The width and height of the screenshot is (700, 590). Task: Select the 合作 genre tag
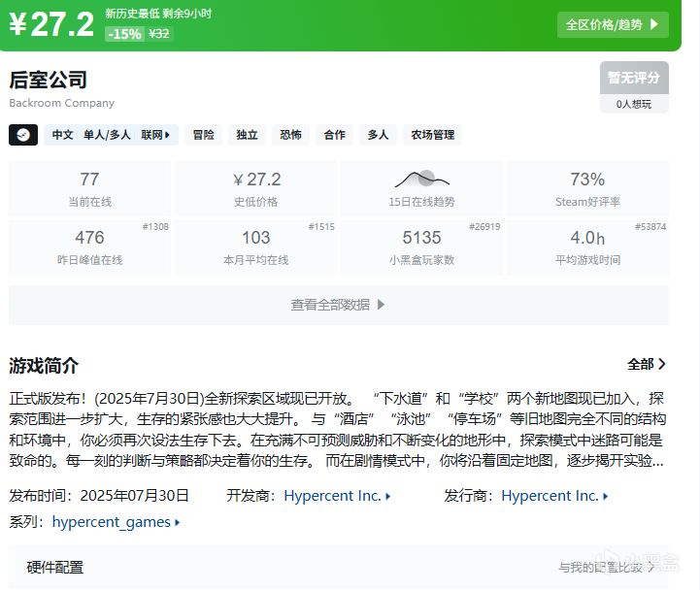click(x=334, y=135)
